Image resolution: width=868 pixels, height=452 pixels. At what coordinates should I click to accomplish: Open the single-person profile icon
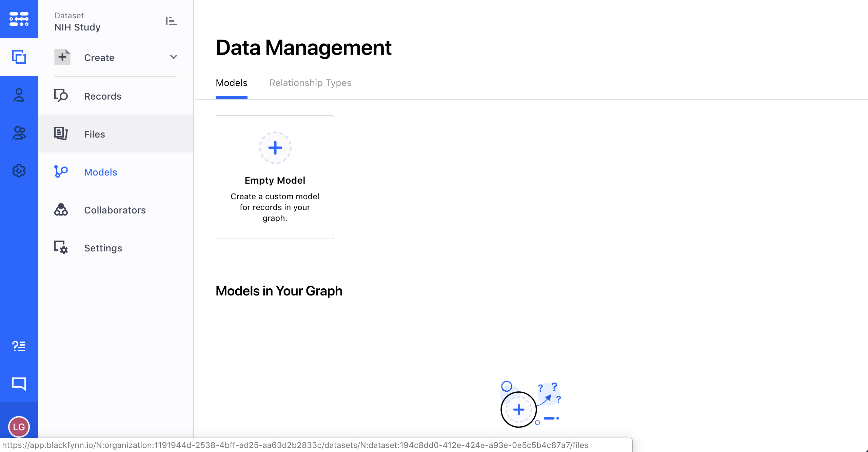(x=19, y=95)
